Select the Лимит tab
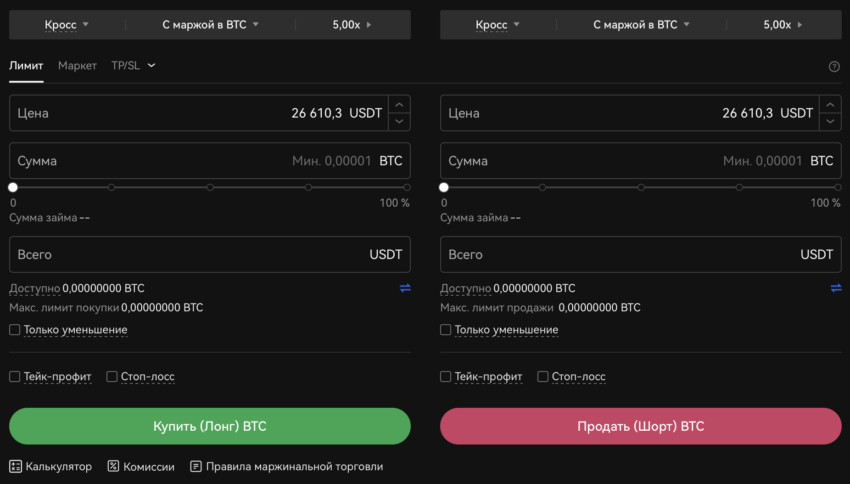Screen dimensions: 850x484 click(26, 66)
